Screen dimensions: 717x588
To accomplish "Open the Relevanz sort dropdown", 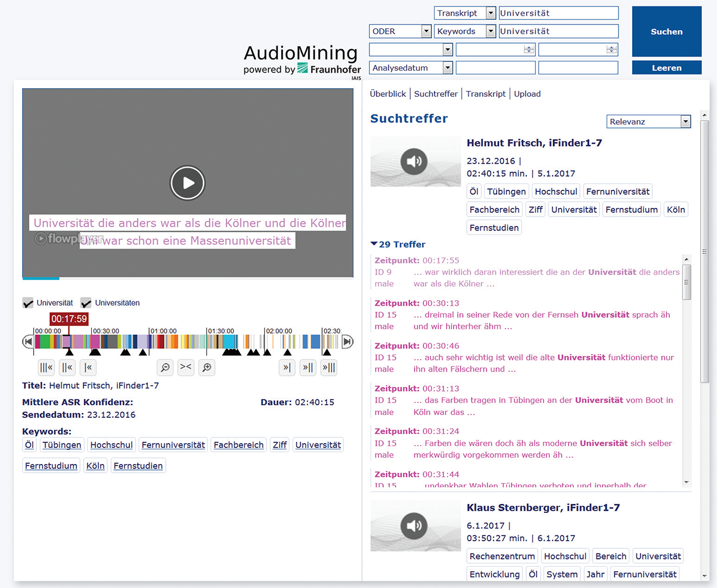I will [685, 121].
